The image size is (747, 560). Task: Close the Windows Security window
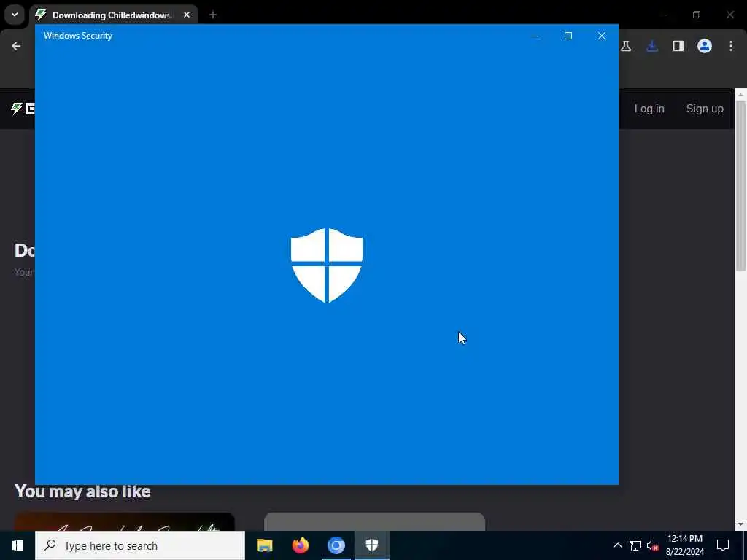pyautogui.click(x=602, y=36)
